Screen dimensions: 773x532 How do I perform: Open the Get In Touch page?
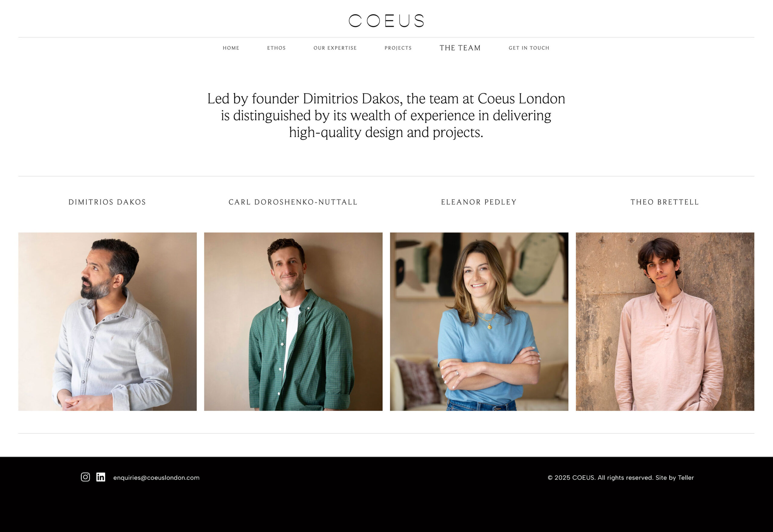(529, 48)
